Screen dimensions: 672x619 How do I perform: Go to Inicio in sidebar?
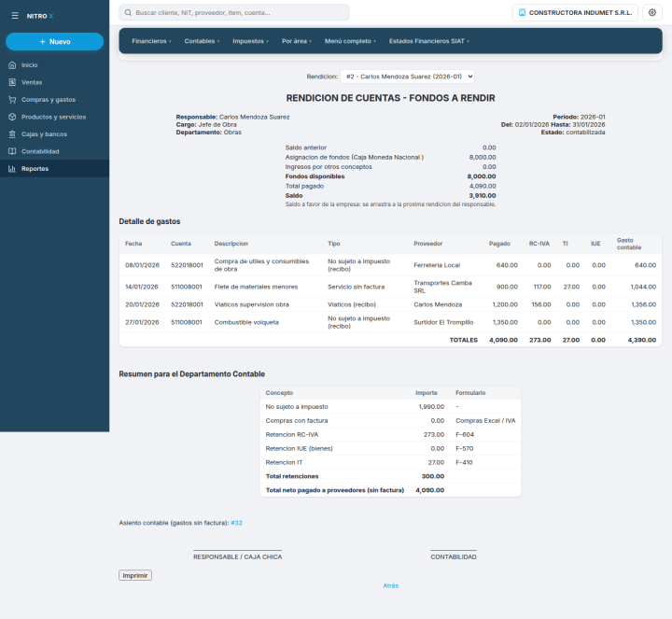[x=54, y=65]
